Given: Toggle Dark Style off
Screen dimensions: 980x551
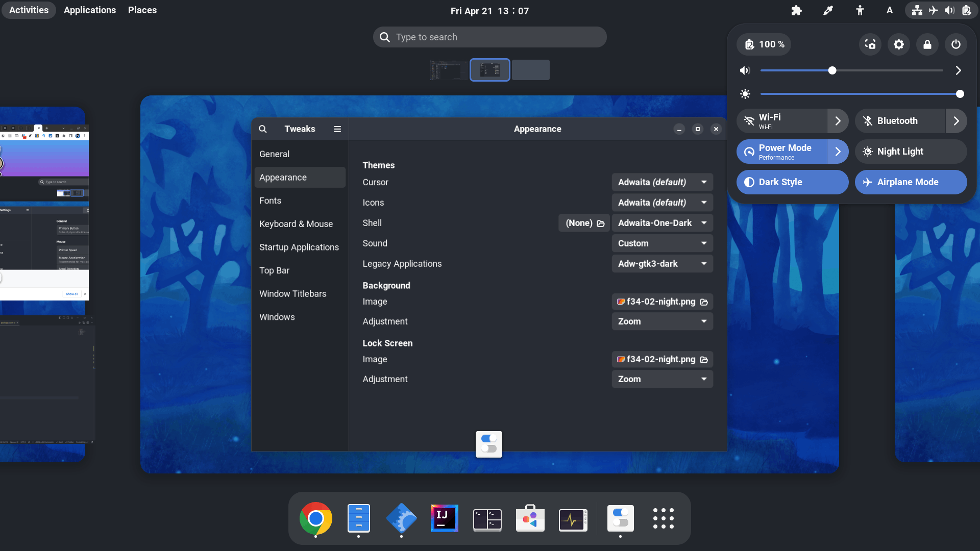Looking at the screenshot, I should (792, 182).
